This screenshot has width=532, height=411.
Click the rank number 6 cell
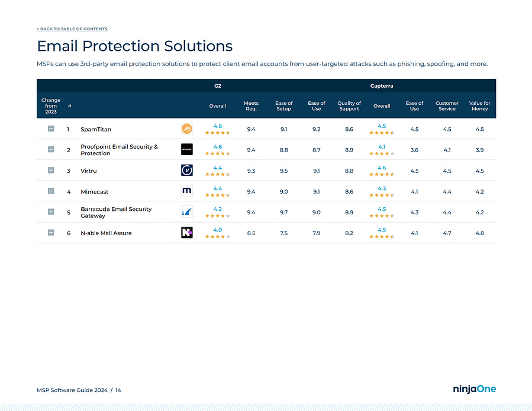click(x=69, y=233)
